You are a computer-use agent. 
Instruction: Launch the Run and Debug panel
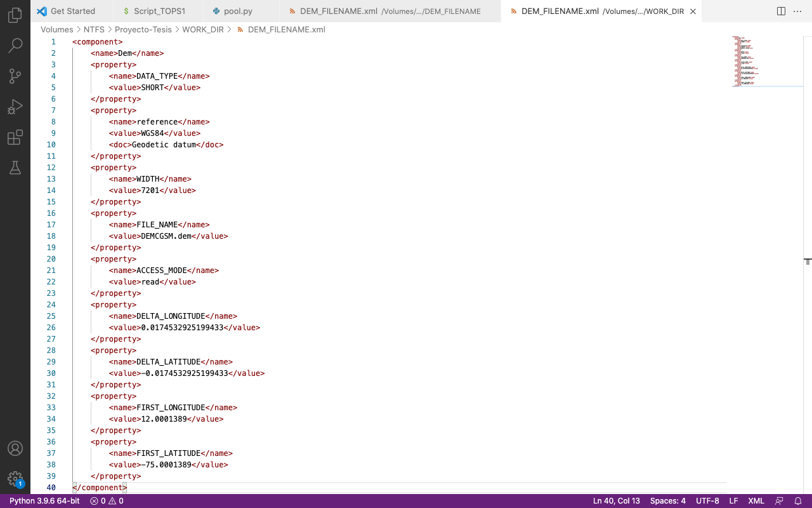pos(15,107)
